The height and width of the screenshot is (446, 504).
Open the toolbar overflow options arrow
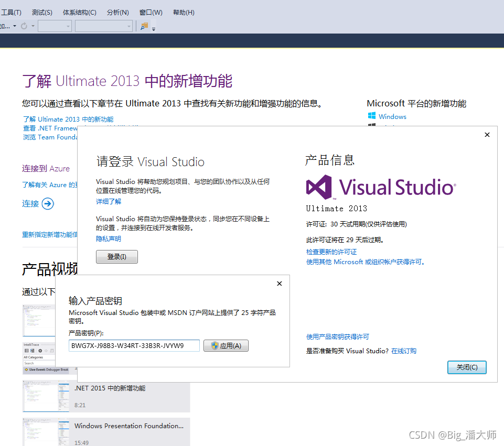(154, 29)
